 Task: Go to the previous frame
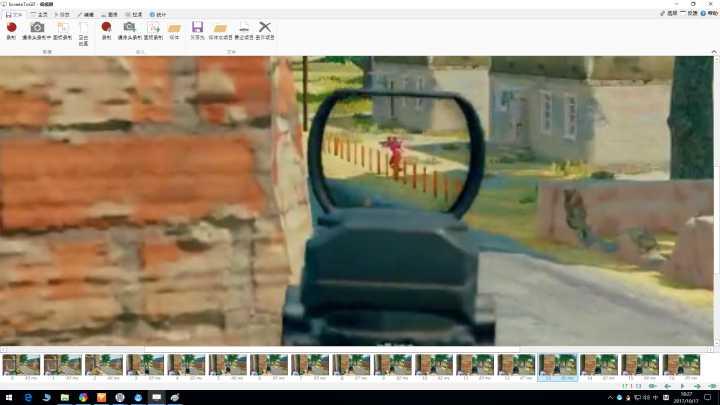tap(667, 386)
